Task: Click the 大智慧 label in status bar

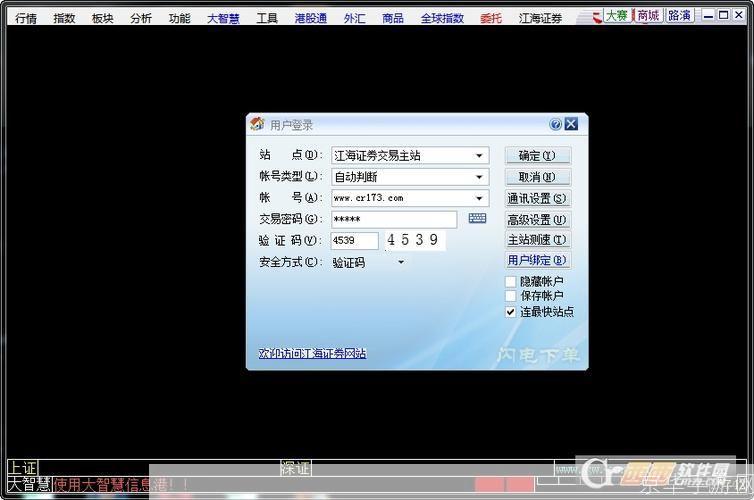Action: (29, 485)
